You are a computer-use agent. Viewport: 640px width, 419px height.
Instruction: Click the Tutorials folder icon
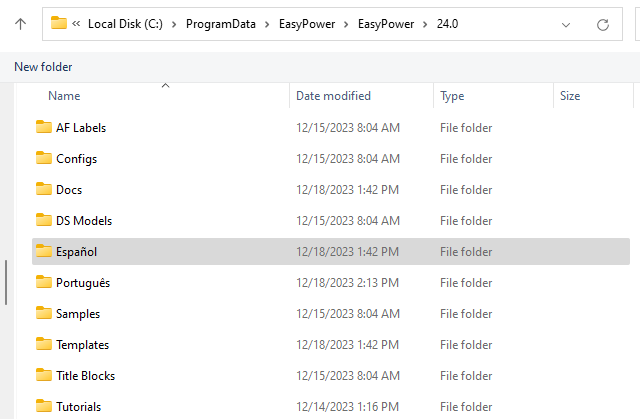[43, 406]
